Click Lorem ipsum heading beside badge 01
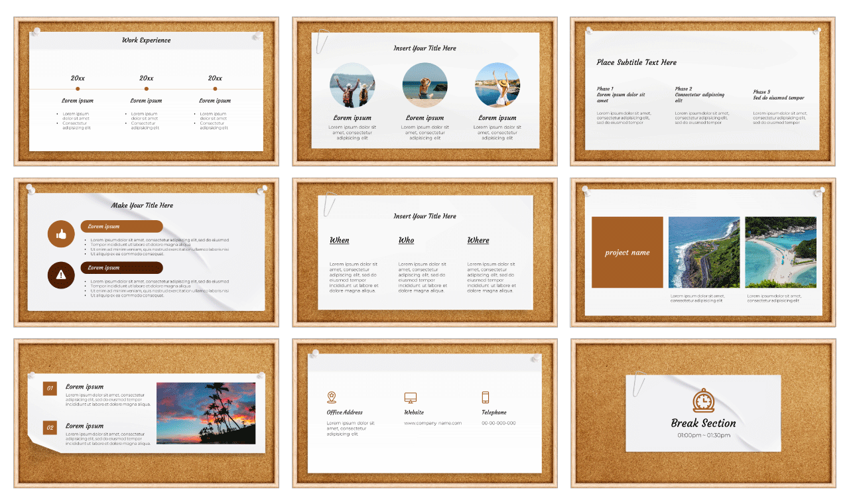This screenshot has height=504, width=849. [x=84, y=387]
